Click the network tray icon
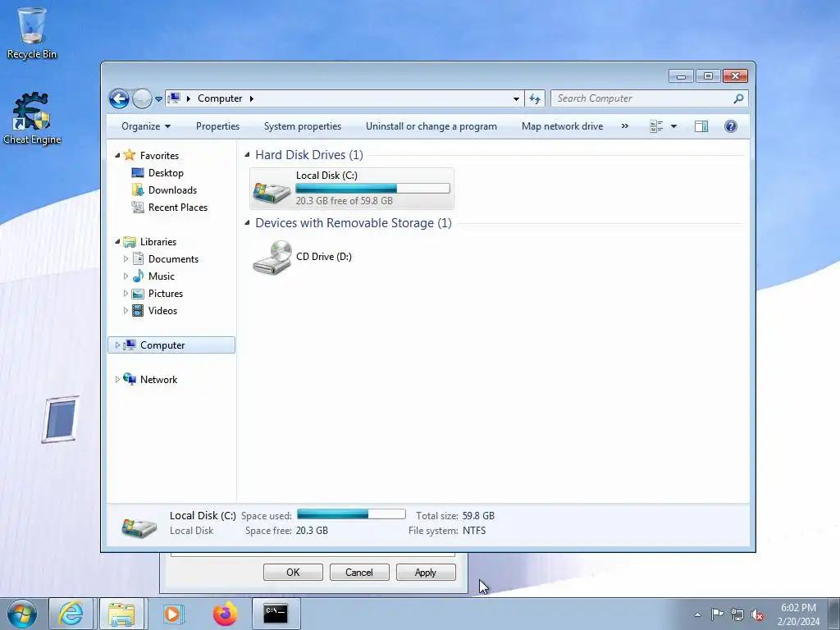This screenshot has width=840, height=630. [737, 614]
